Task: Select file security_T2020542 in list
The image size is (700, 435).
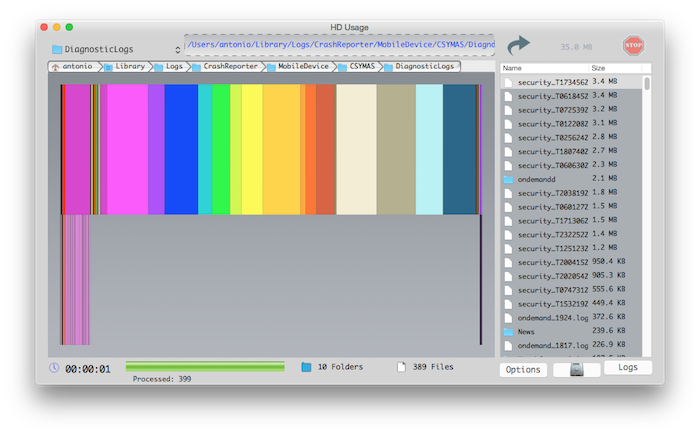Action: pos(571,276)
